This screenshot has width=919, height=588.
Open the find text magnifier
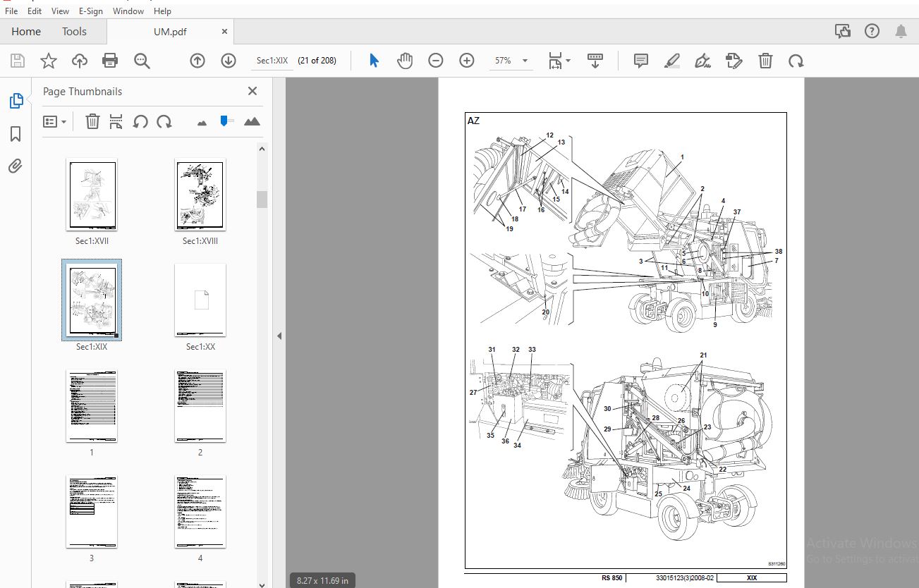pos(142,61)
